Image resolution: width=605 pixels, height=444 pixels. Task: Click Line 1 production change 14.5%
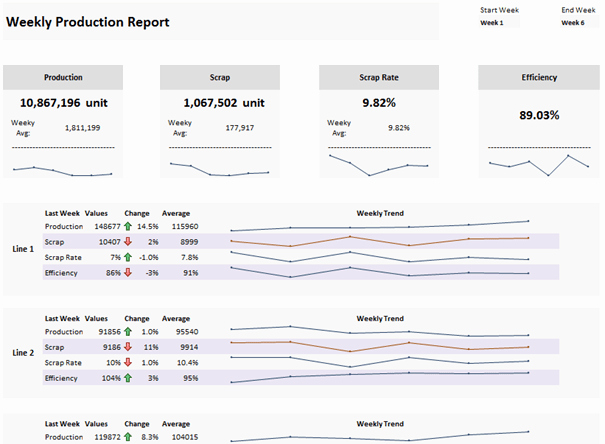pos(148,226)
